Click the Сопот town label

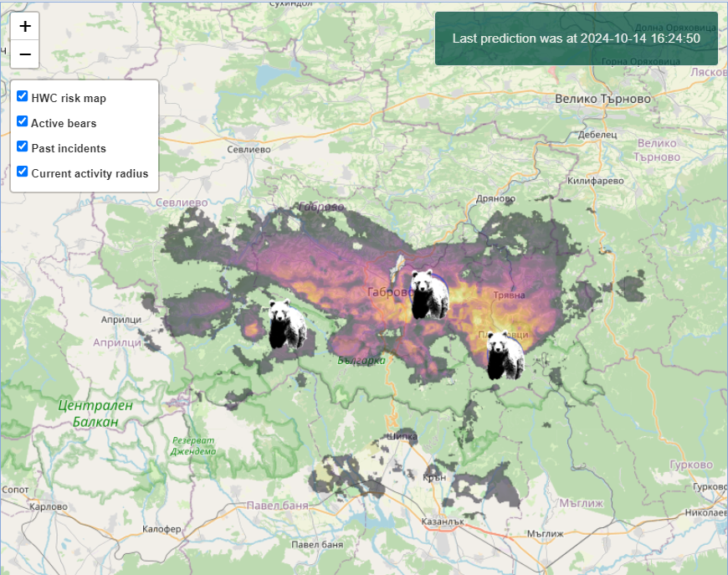[15, 490]
